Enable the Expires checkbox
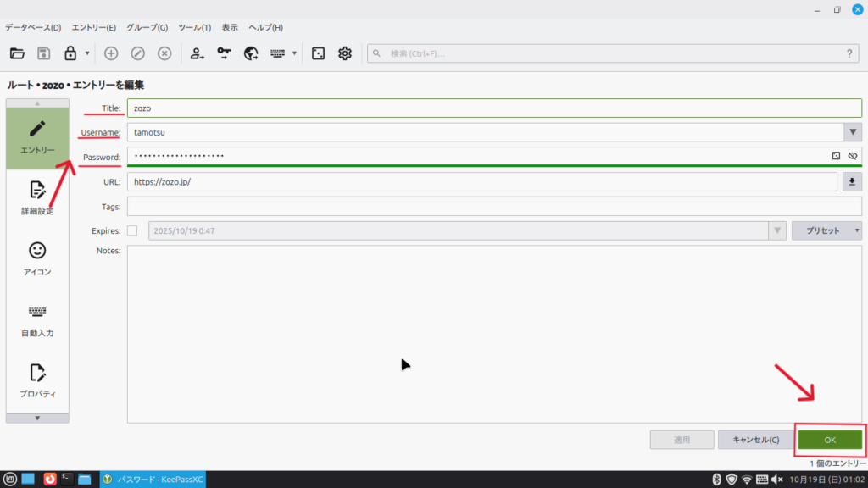The image size is (868, 488). pos(132,230)
